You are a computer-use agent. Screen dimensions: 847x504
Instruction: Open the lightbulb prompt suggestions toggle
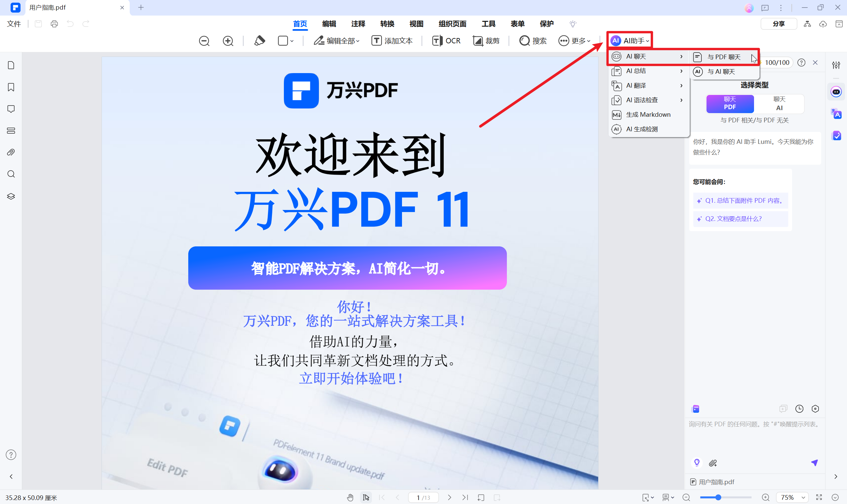(x=697, y=463)
